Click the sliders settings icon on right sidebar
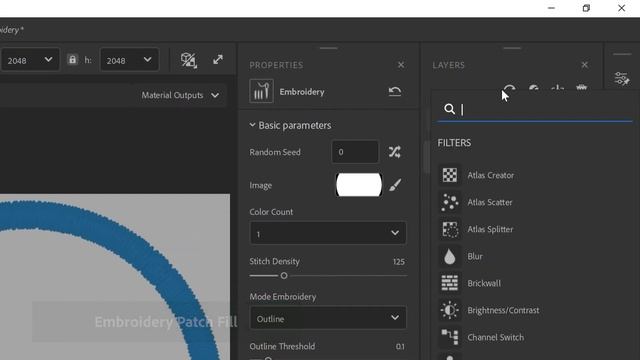 622,78
